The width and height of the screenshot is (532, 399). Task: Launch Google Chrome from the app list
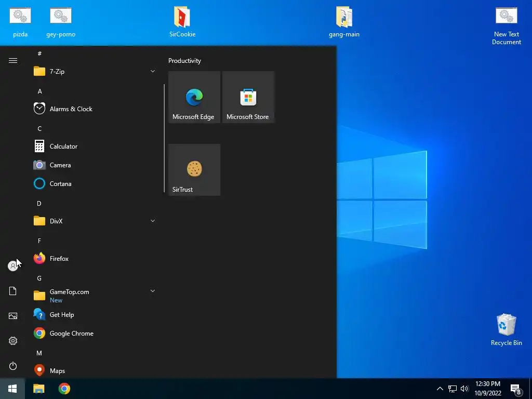(95, 334)
